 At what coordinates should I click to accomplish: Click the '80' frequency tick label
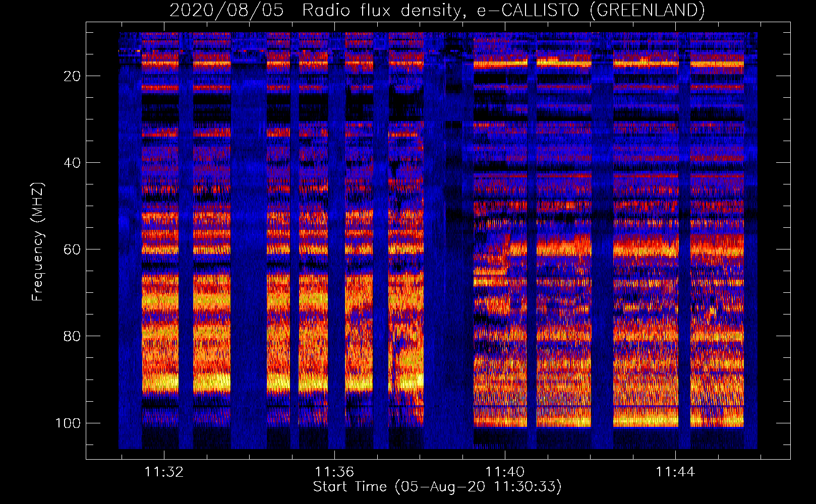tap(72, 336)
